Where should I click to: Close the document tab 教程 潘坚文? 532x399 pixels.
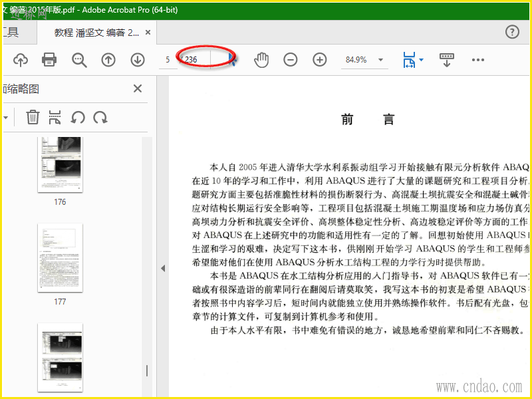(x=148, y=32)
